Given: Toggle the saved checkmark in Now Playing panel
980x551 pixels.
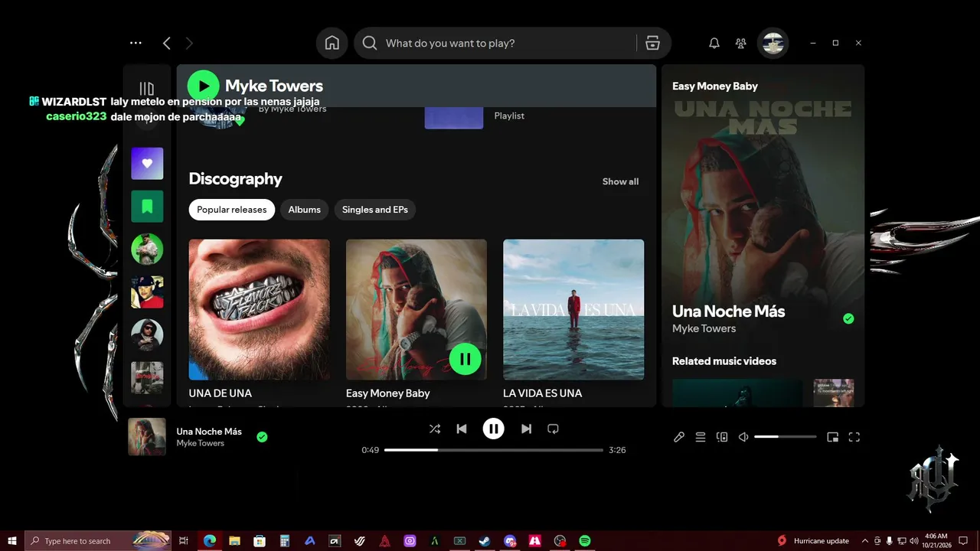Looking at the screenshot, I should [848, 319].
